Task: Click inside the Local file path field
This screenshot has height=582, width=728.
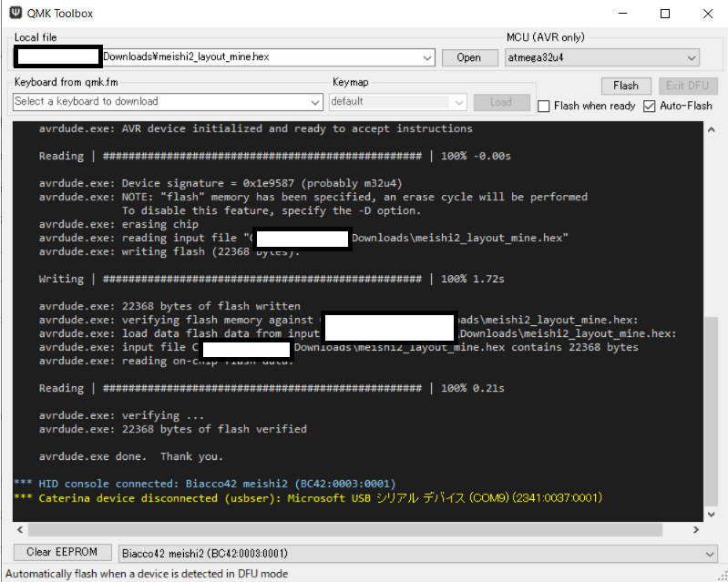Action: point(224,57)
